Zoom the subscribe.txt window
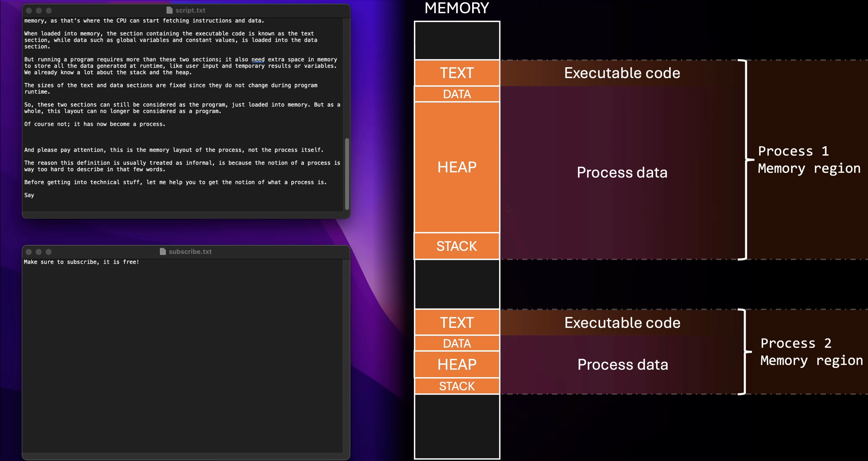The image size is (868, 461). click(x=49, y=252)
